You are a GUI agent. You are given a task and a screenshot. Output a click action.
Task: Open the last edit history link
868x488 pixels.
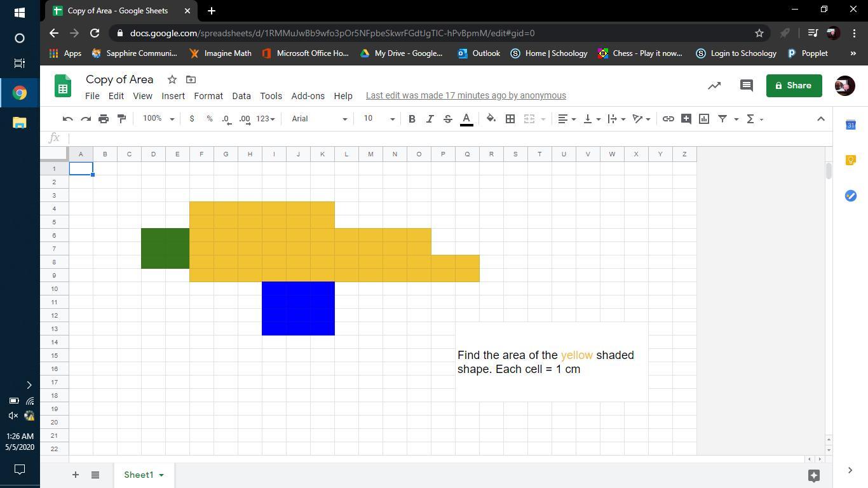tap(466, 96)
